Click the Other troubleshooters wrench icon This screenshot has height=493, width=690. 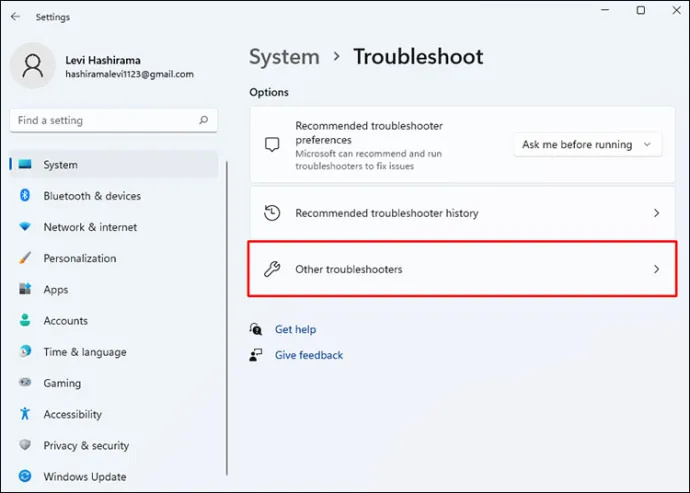(x=272, y=269)
